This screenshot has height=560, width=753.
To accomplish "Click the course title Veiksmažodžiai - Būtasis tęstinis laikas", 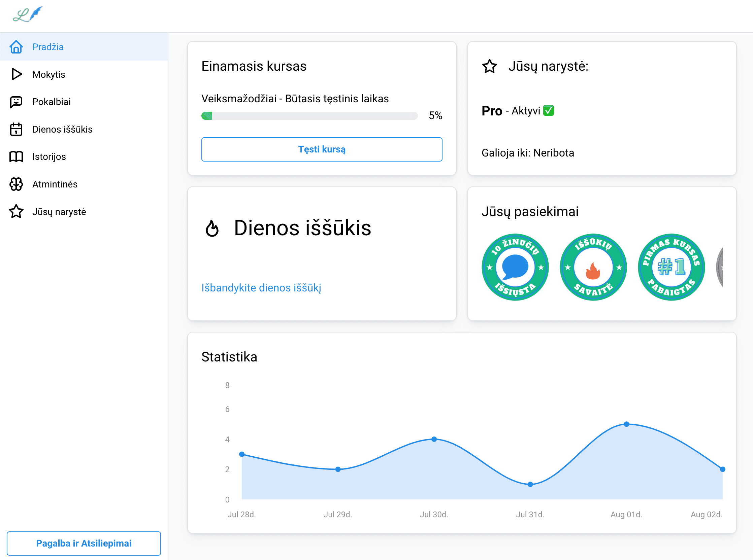I will (295, 99).
